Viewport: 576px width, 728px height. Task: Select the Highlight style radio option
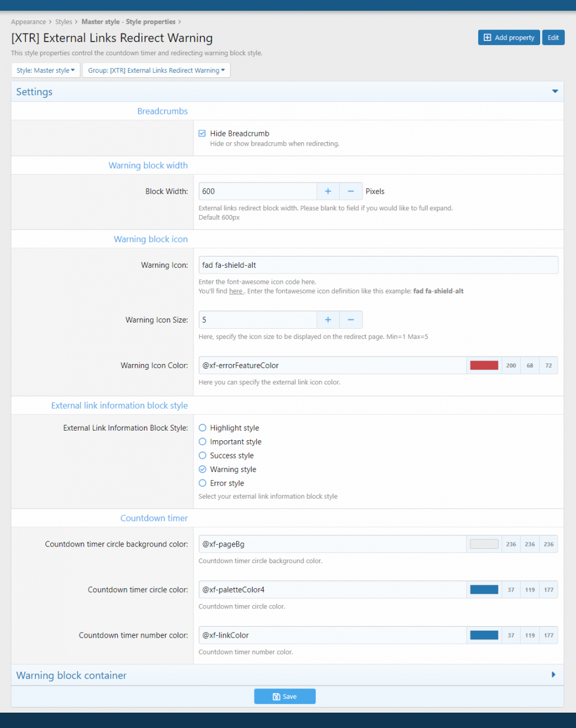coord(203,428)
